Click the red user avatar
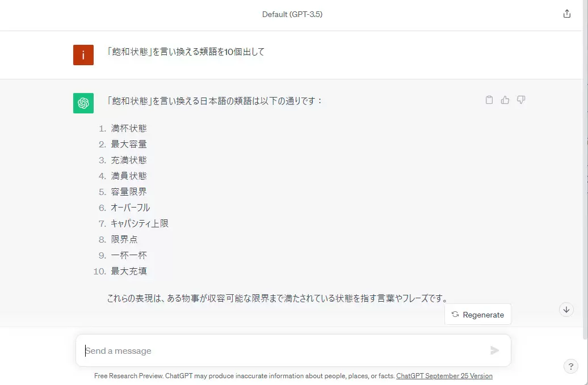Image resolution: width=588 pixels, height=385 pixels. tap(83, 55)
